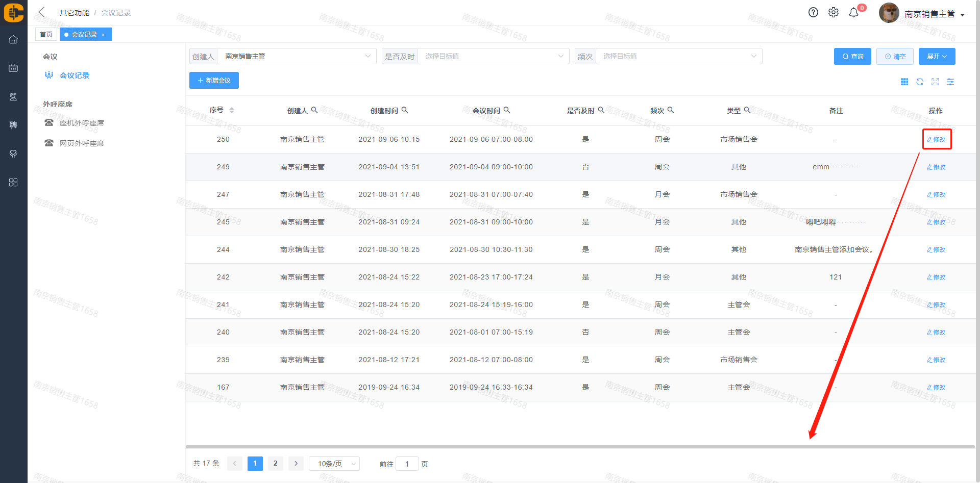Click the search icon beside 会议时间 header
980x483 pixels.
(507, 110)
